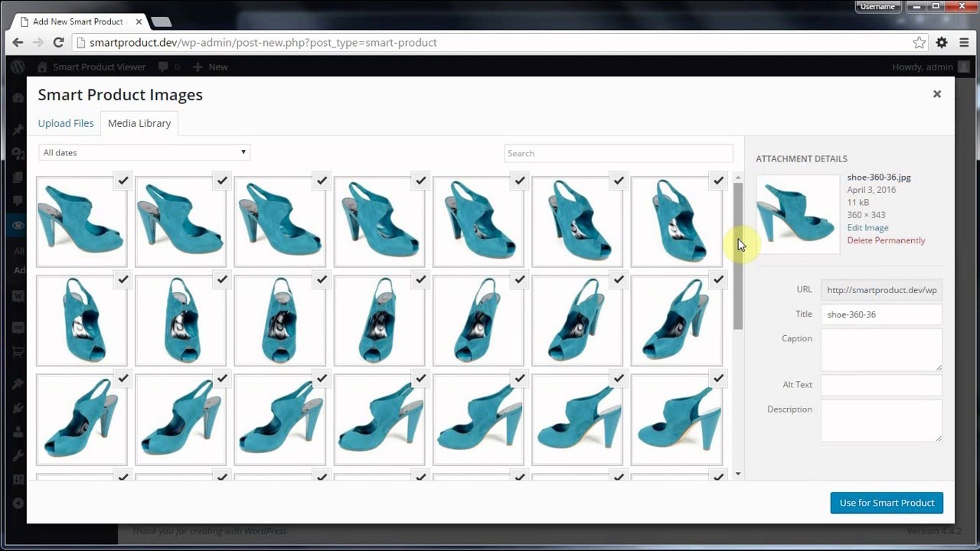Select second row, second shoe thumbnail

(181, 321)
